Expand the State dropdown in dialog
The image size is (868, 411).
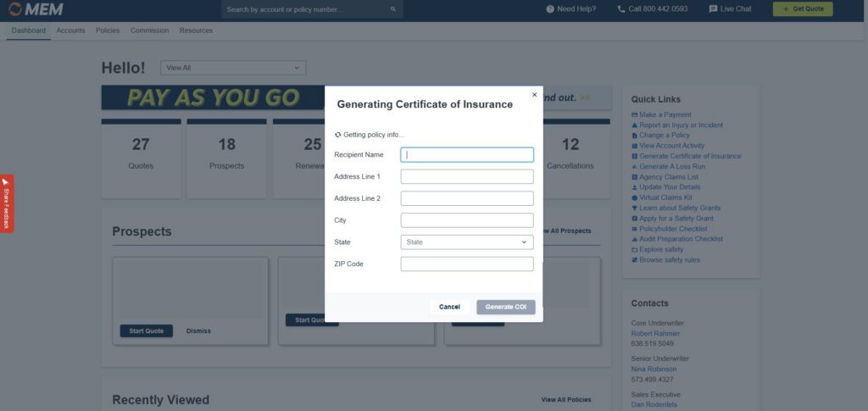(467, 242)
